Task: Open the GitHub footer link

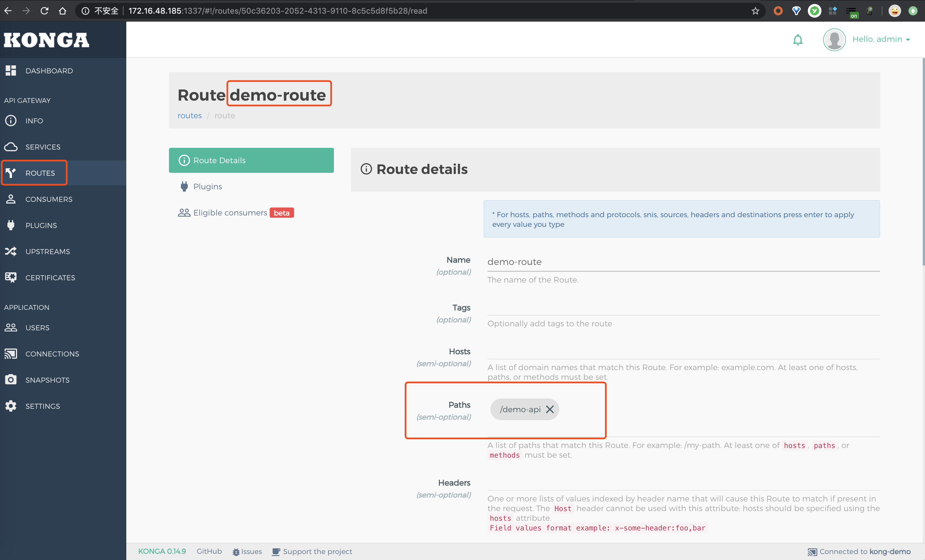Action: 209,551
